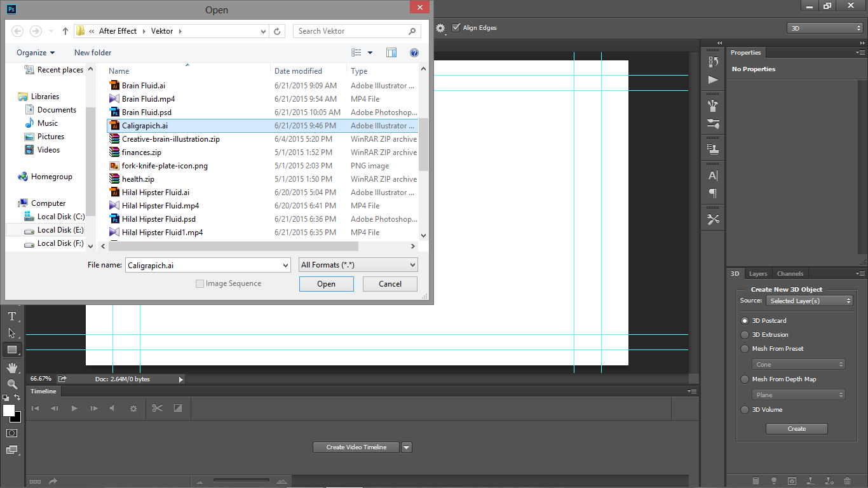Open the Clone Source stamp icon

713,149
